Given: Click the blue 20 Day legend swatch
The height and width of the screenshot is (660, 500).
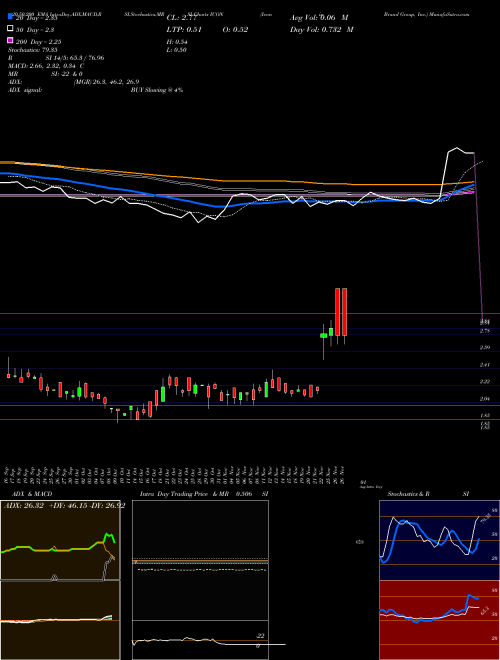Looking at the screenshot, I should click(x=10, y=17).
